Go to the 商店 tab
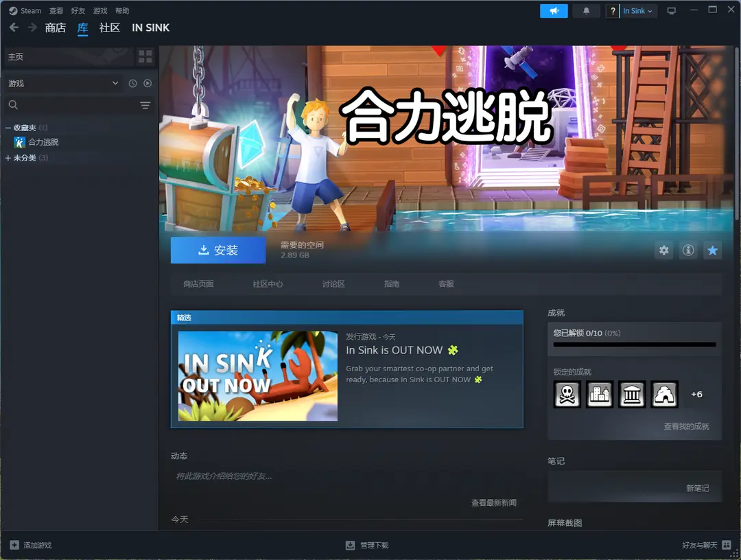The width and height of the screenshot is (741, 560). 56,28
